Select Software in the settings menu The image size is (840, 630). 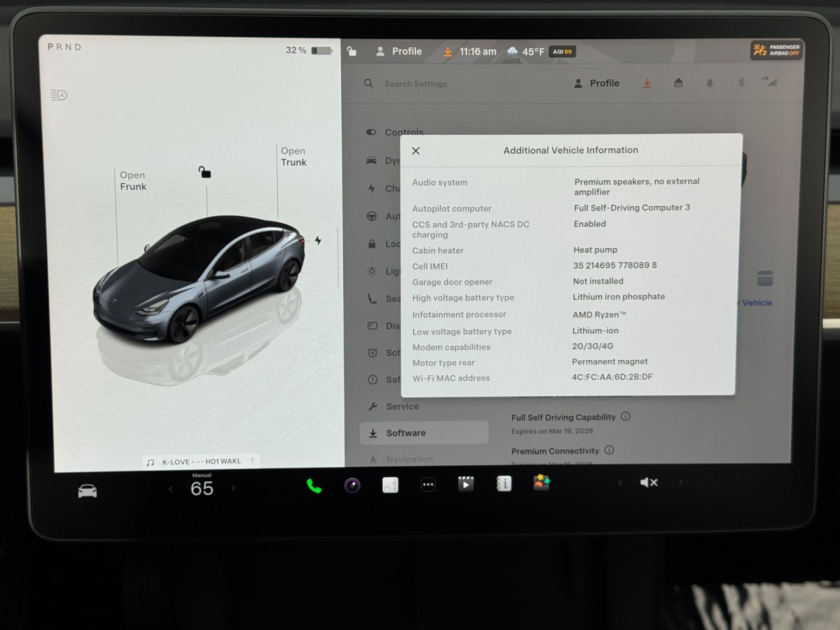click(405, 433)
